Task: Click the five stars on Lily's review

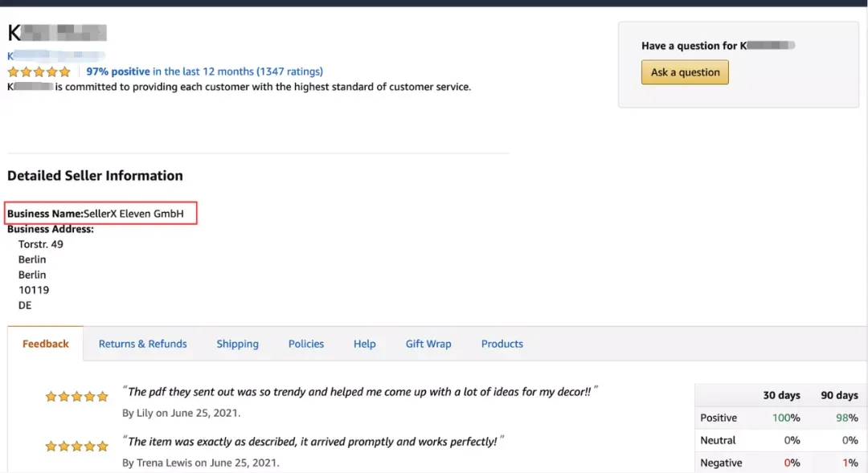Action: tap(76, 396)
